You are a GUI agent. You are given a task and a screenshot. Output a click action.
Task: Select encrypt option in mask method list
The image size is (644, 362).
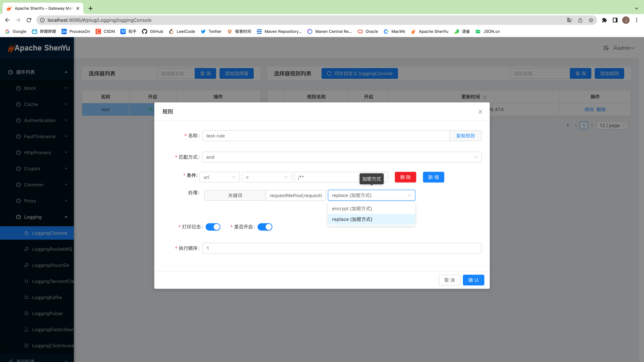click(352, 209)
